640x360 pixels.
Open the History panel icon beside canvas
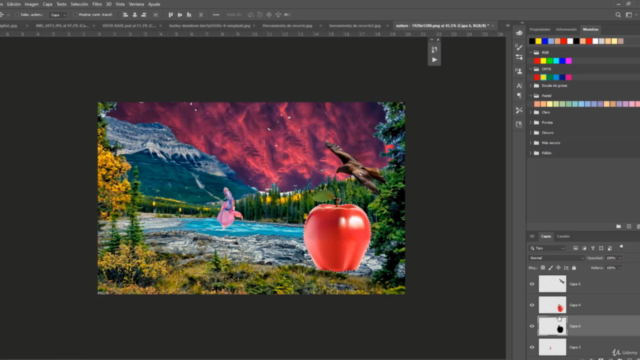434,49
